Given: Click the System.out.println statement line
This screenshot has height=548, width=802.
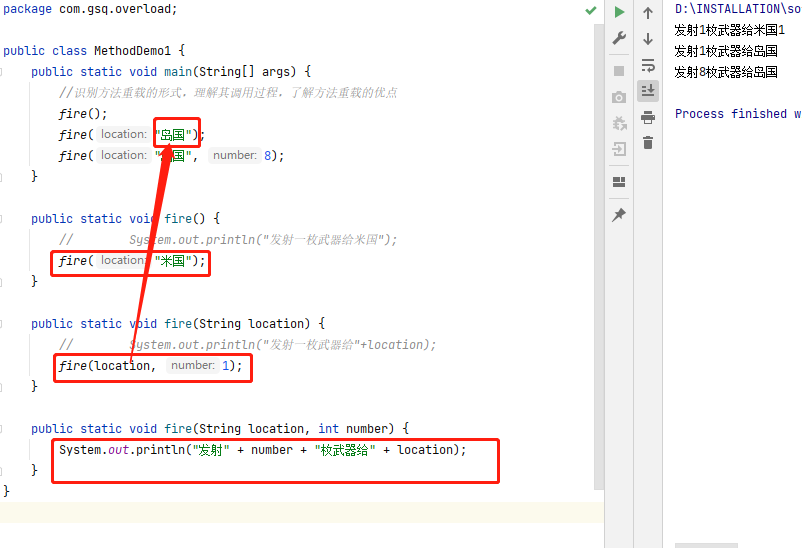Looking at the screenshot, I should [262, 450].
